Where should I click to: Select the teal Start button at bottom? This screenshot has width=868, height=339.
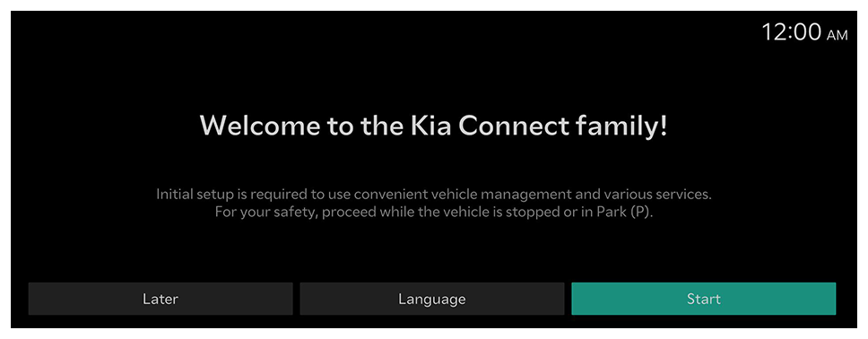pyautogui.click(x=704, y=299)
